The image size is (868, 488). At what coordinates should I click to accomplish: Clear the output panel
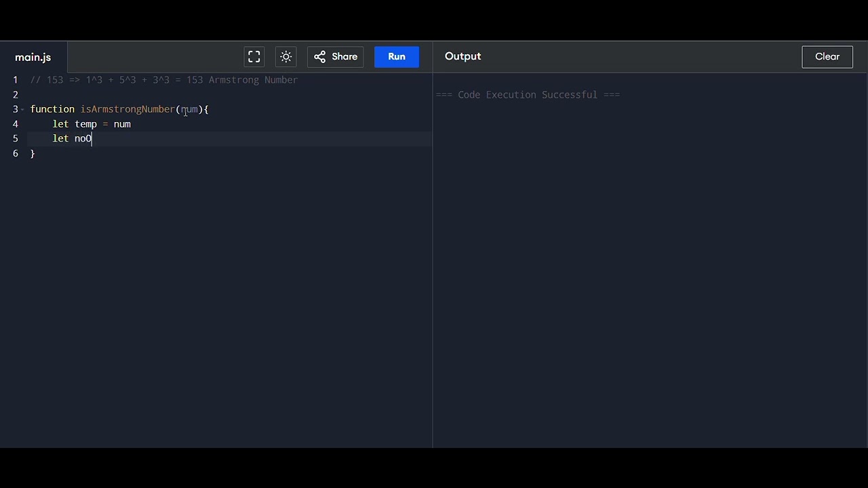[827, 57]
